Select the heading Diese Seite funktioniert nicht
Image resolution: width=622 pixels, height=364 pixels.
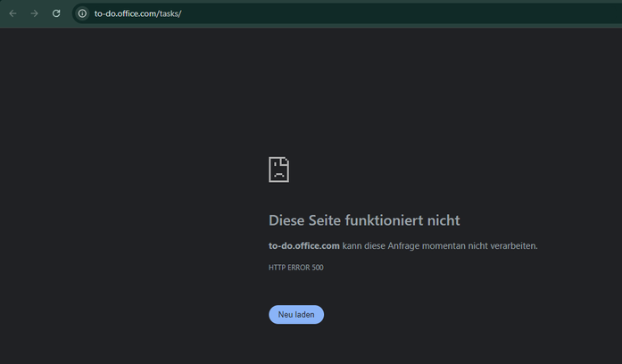pos(364,220)
